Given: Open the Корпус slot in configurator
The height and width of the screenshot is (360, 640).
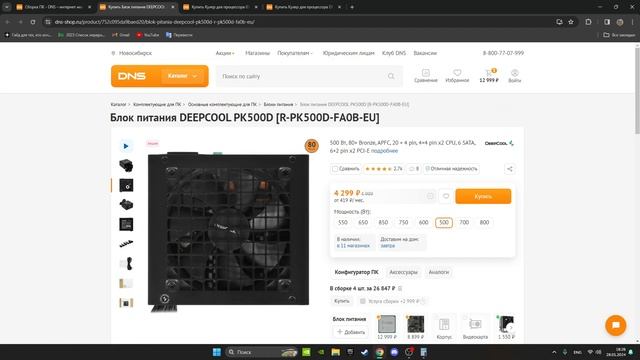Looking at the screenshot, I should pos(444,327).
